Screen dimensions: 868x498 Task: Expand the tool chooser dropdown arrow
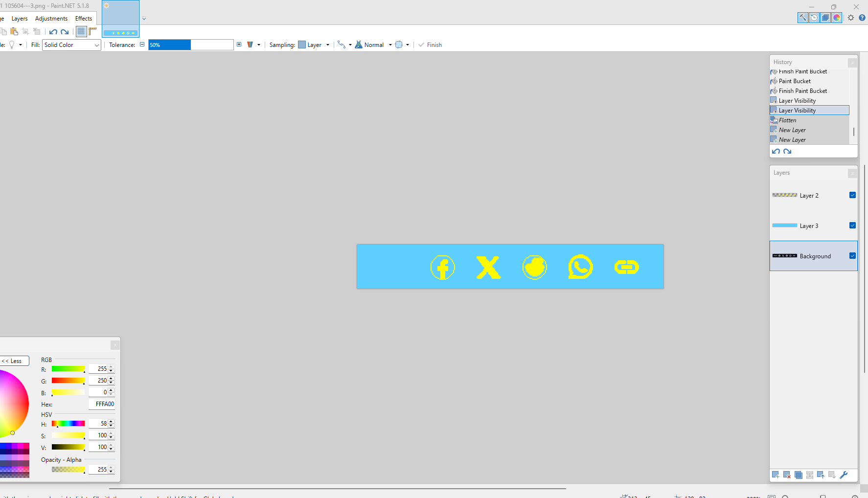(x=21, y=45)
